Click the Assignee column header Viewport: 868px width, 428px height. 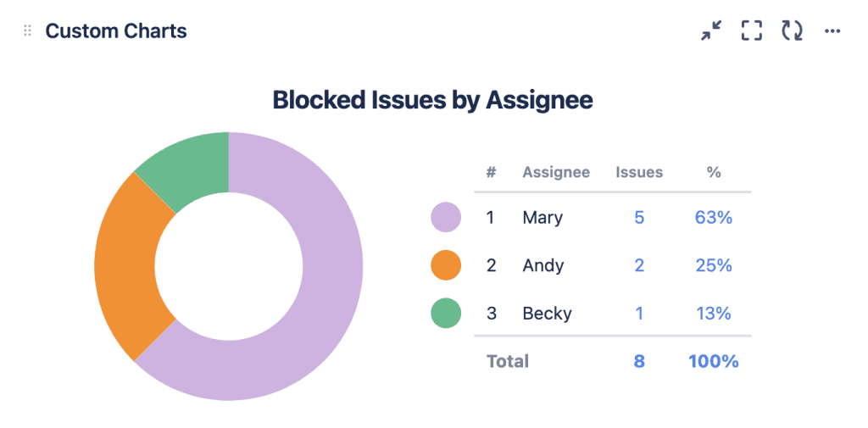click(x=556, y=172)
